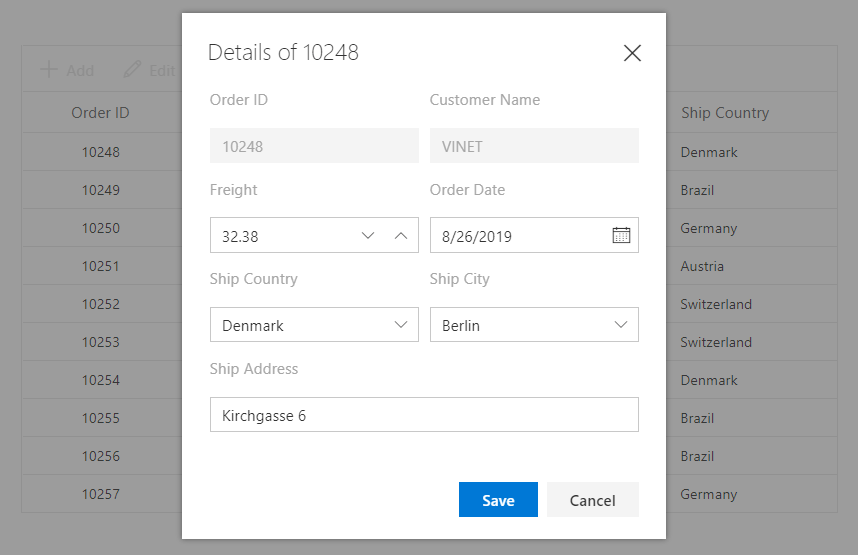Click the pencil icon beside Edit
858x555 pixels.
coord(132,70)
